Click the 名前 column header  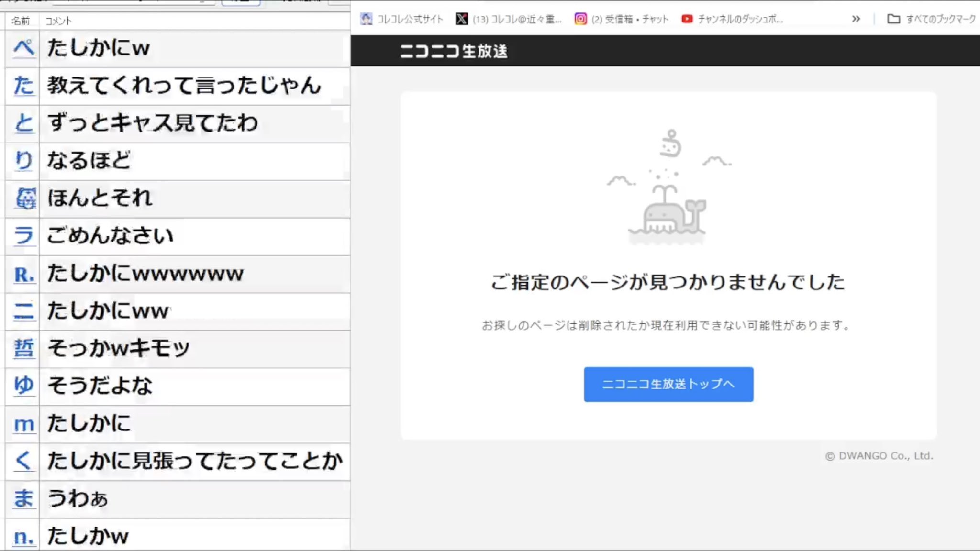click(21, 21)
